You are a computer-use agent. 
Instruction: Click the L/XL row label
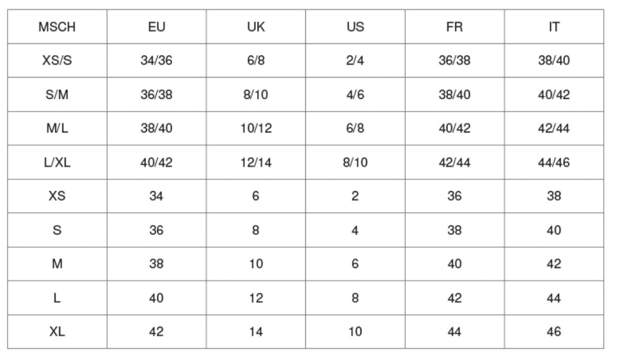pyautogui.click(x=57, y=163)
